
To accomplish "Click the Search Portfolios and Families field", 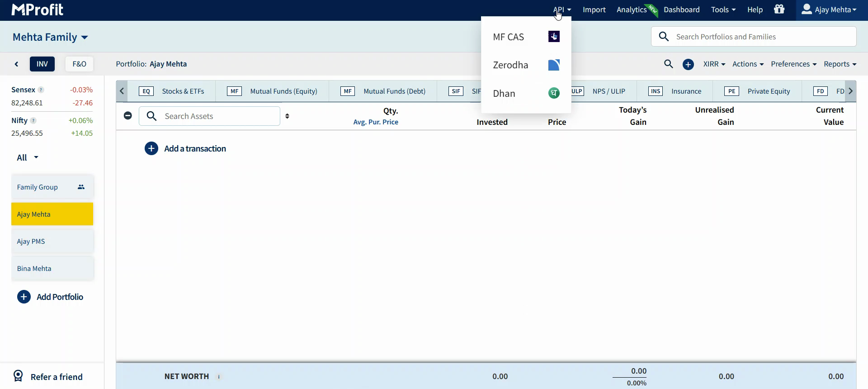I will pos(754,37).
